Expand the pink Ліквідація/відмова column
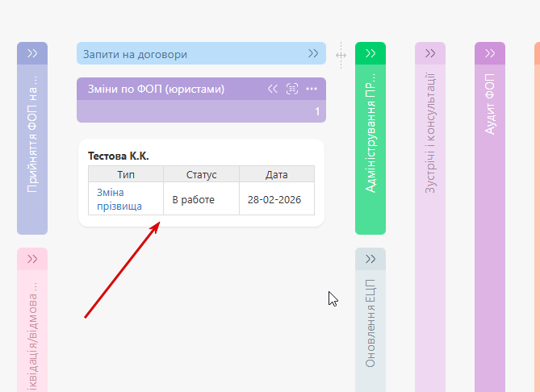Screen dimensions: 540x392 (x=32, y=259)
